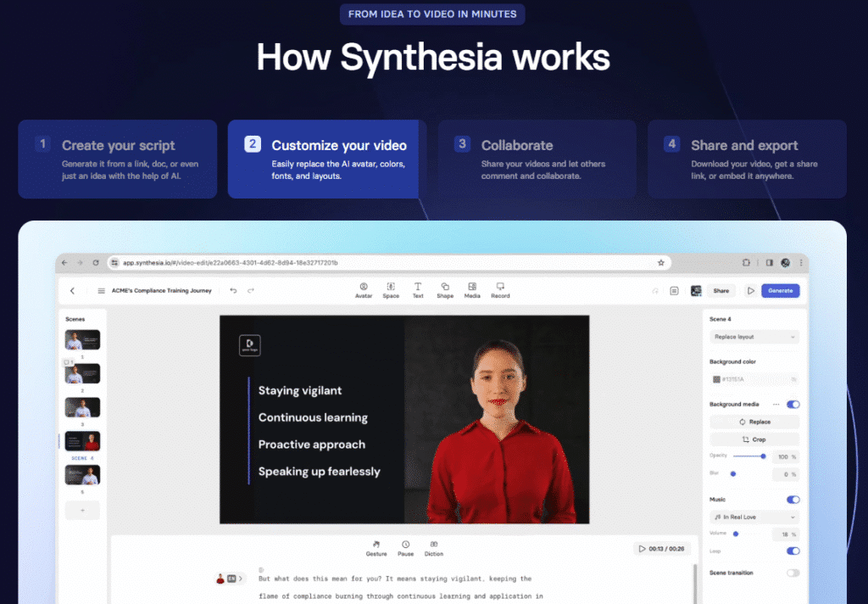
Task: Select scene 2 thumbnail
Action: point(82,373)
